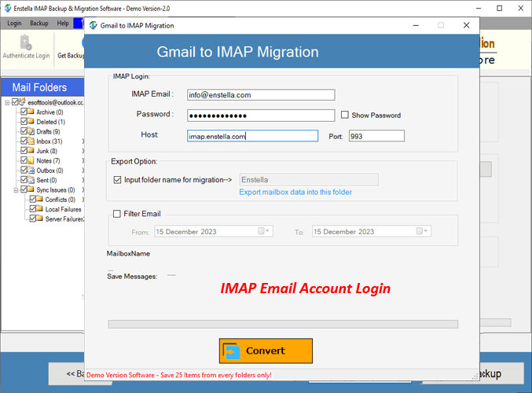Viewport: 532px width, 393px height.
Task: Select the Drafts (9) tree row label
Action: pos(48,131)
